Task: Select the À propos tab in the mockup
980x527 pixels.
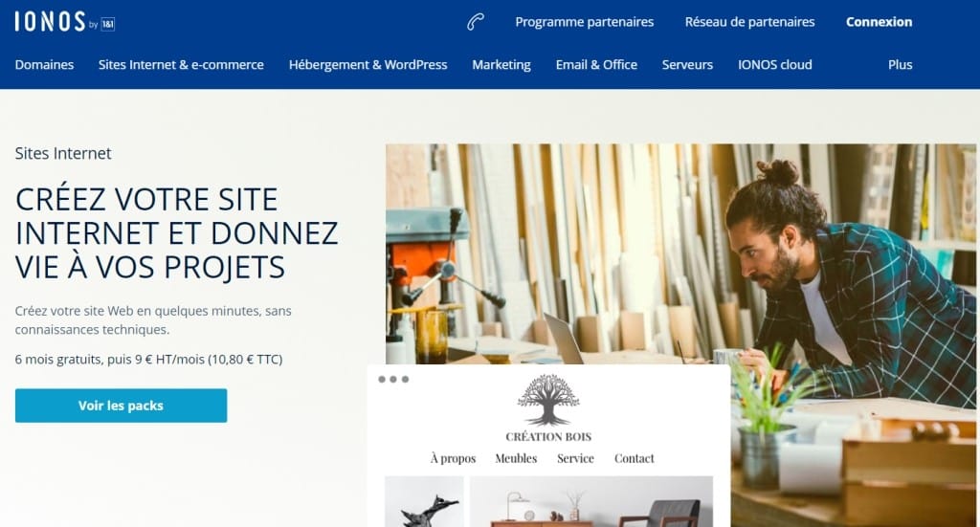Action: tap(453, 458)
